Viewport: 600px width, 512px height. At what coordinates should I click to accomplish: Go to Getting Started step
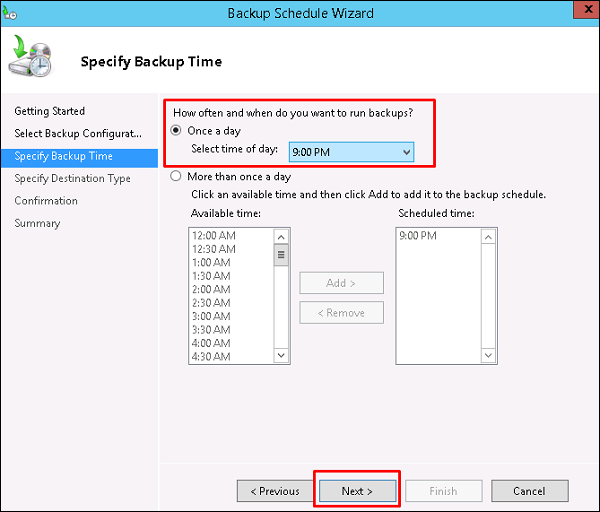(50, 111)
